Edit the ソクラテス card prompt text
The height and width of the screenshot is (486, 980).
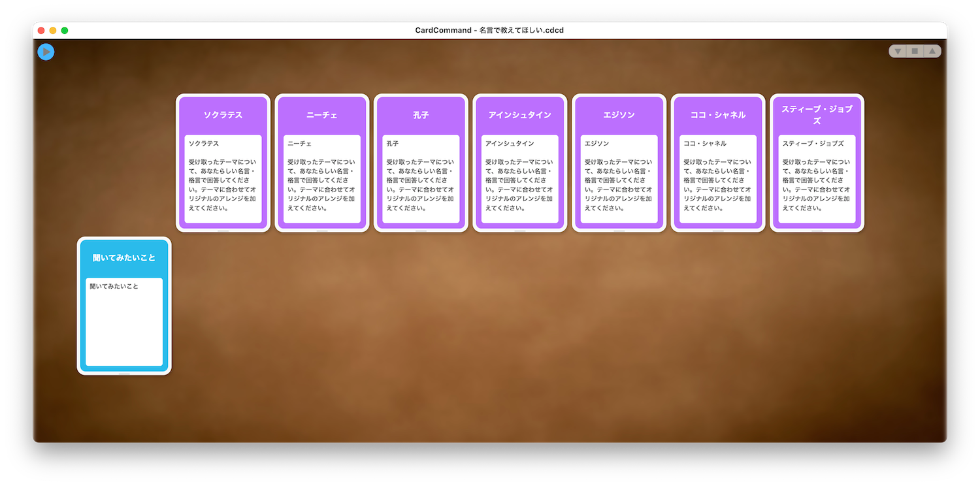(x=223, y=179)
